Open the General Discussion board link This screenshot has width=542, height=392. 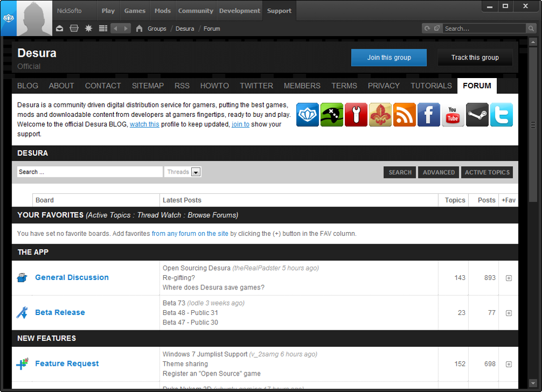tap(72, 277)
